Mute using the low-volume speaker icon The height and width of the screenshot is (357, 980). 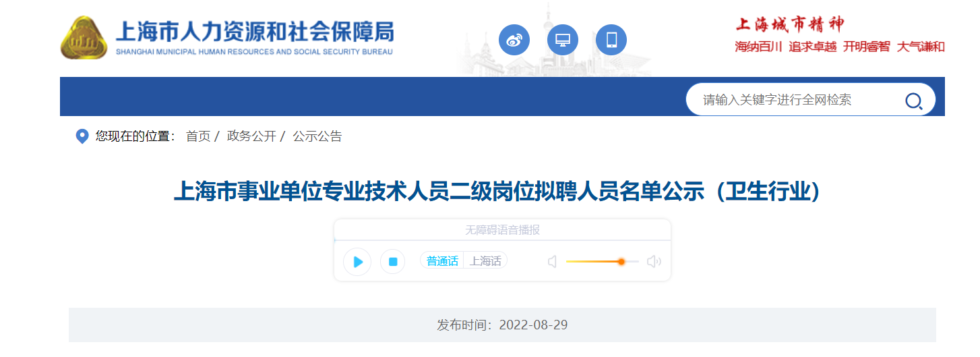click(552, 262)
